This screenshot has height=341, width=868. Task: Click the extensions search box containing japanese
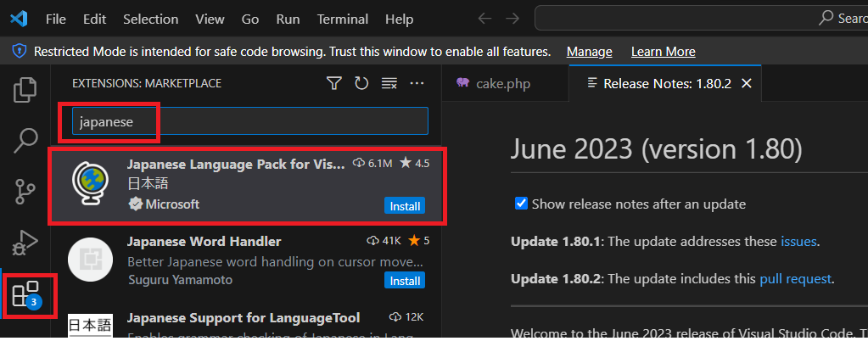click(x=250, y=121)
